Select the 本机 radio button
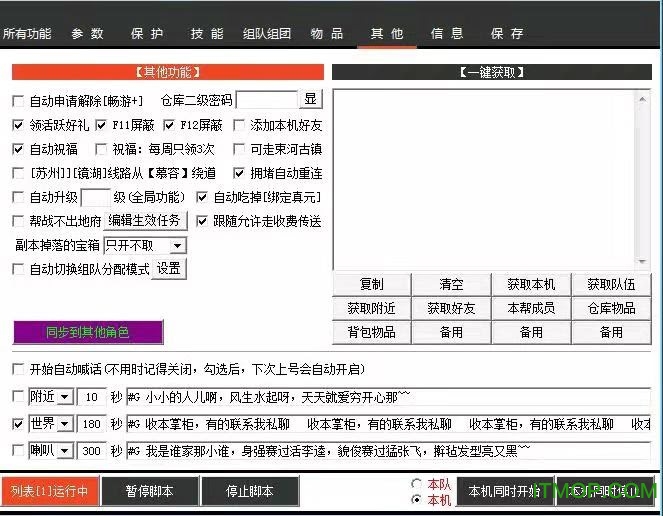The width and height of the screenshot is (663, 516). (416, 500)
